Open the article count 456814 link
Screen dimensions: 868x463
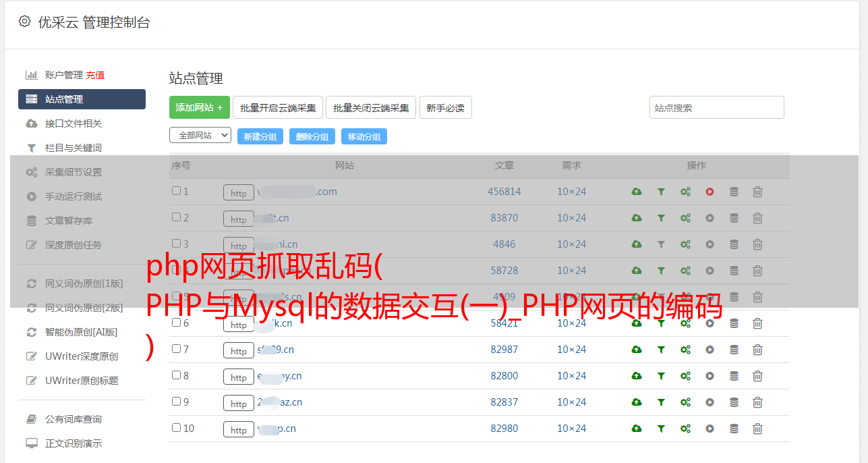[x=504, y=192]
